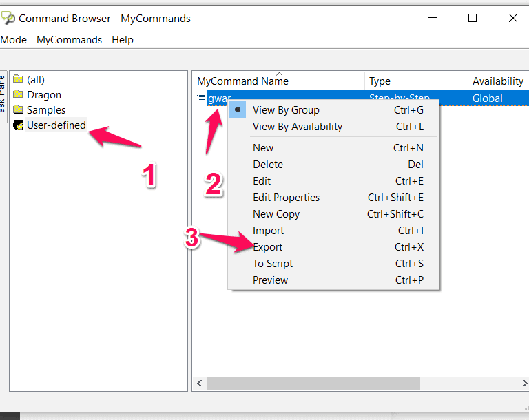The height and width of the screenshot is (420, 529).
Task: Open the MyCommands menu
Action: tap(69, 40)
